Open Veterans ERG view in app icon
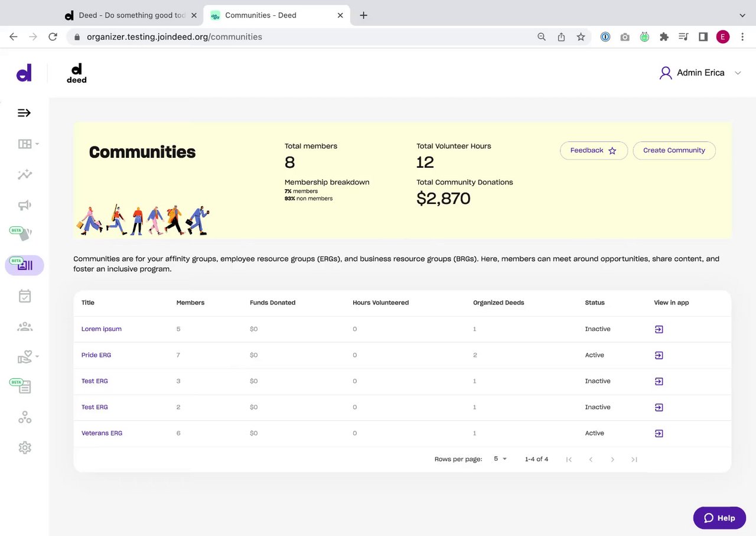This screenshot has width=756, height=536. click(659, 433)
